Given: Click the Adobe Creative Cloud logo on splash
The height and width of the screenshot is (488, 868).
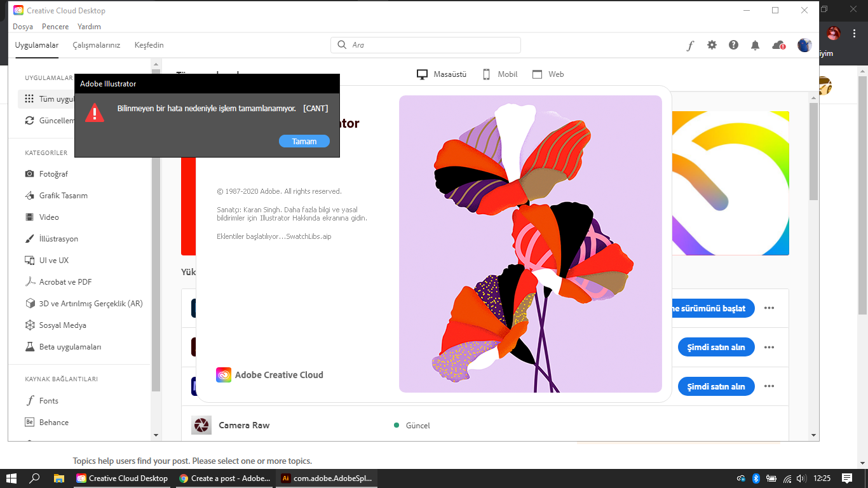Looking at the screenshot, I should pos(269,375).
